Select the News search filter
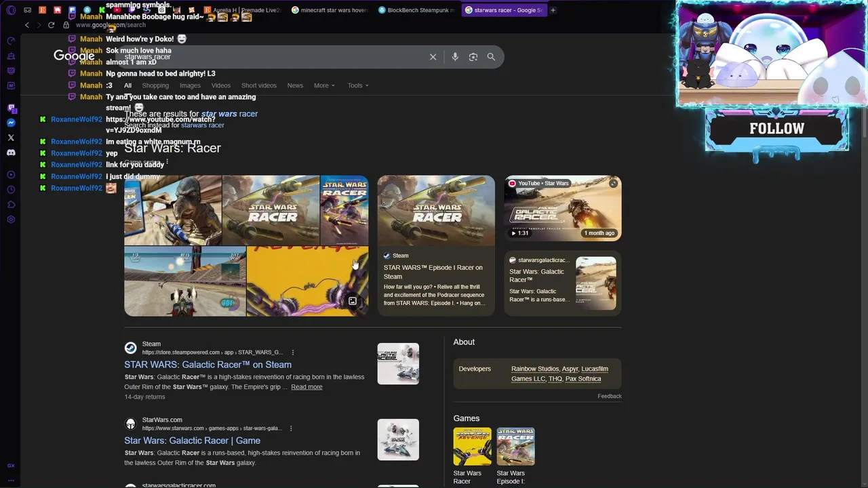Viewport: 868px width, 488px height. coord(295,85)
